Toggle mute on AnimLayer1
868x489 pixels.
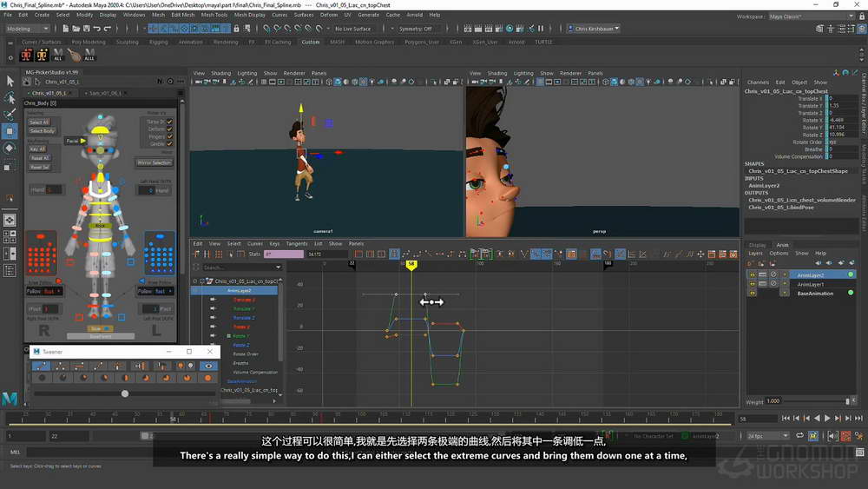(774, 284)
